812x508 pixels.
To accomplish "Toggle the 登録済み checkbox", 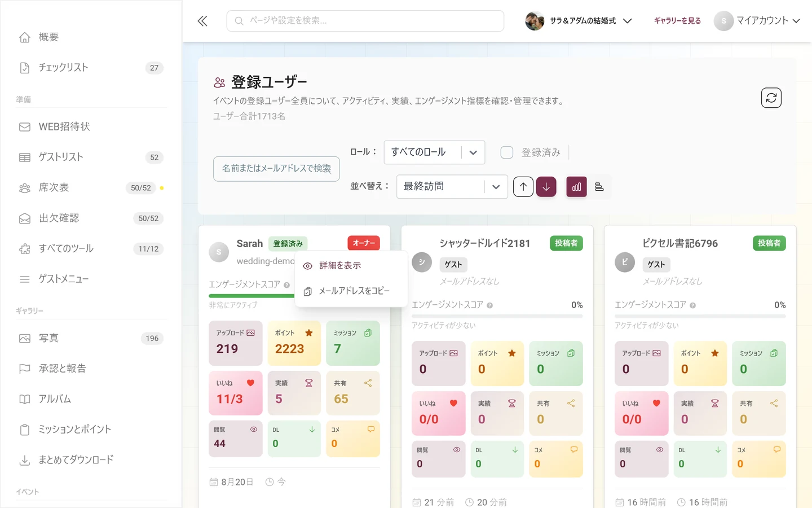I will 507,152.
